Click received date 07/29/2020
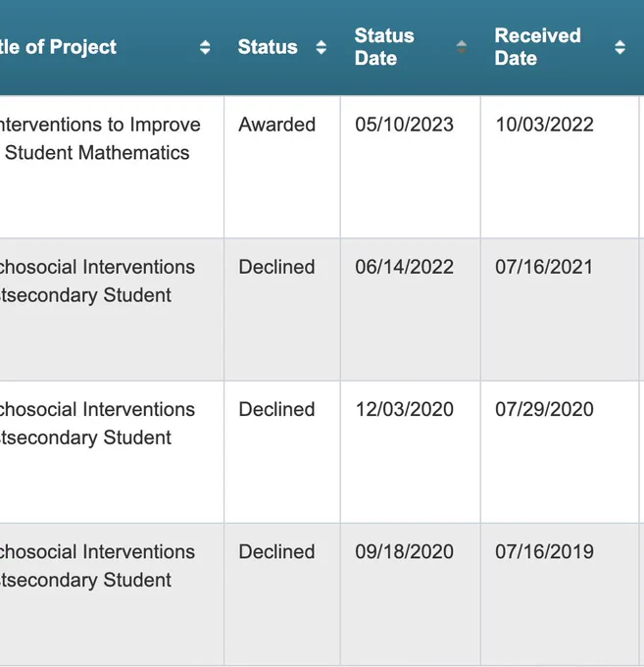Image resolution: width=644 pixels, height=667 pixels. tap(545, 409)
